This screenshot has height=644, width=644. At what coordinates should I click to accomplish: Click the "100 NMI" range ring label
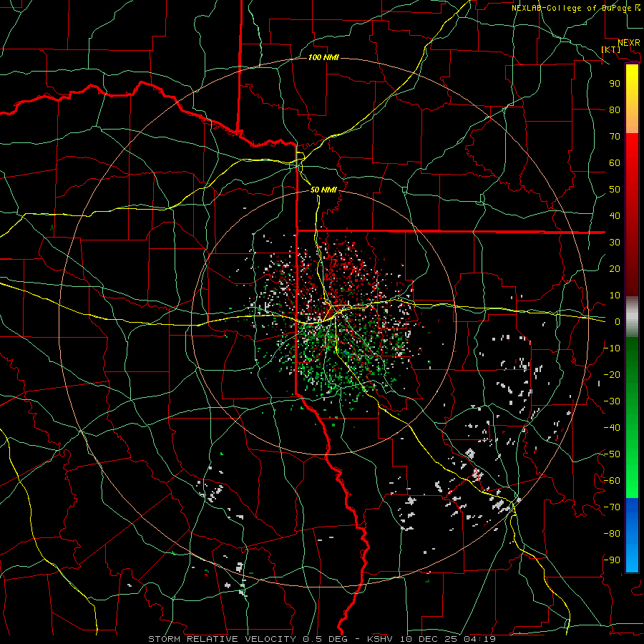[x=323, y=57]
